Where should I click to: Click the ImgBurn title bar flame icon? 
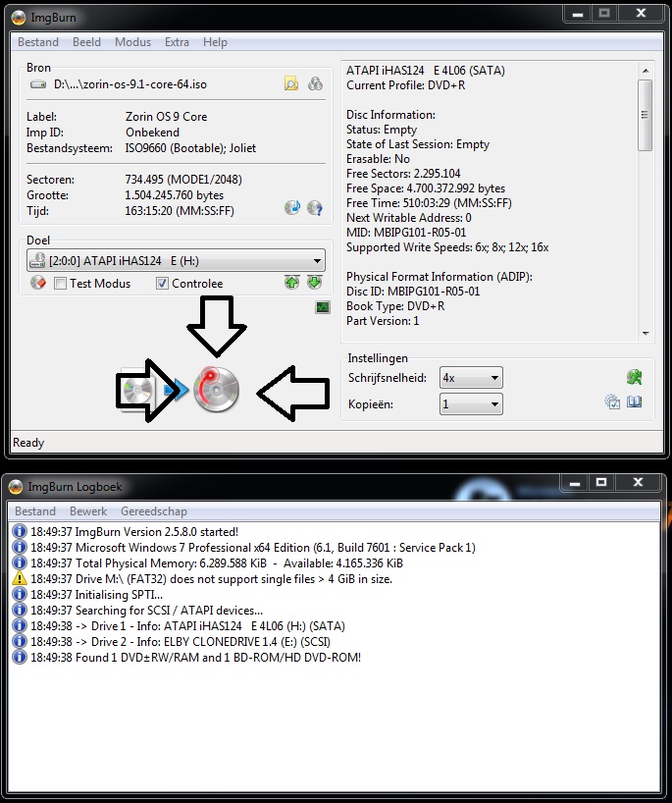coord(19,18)
